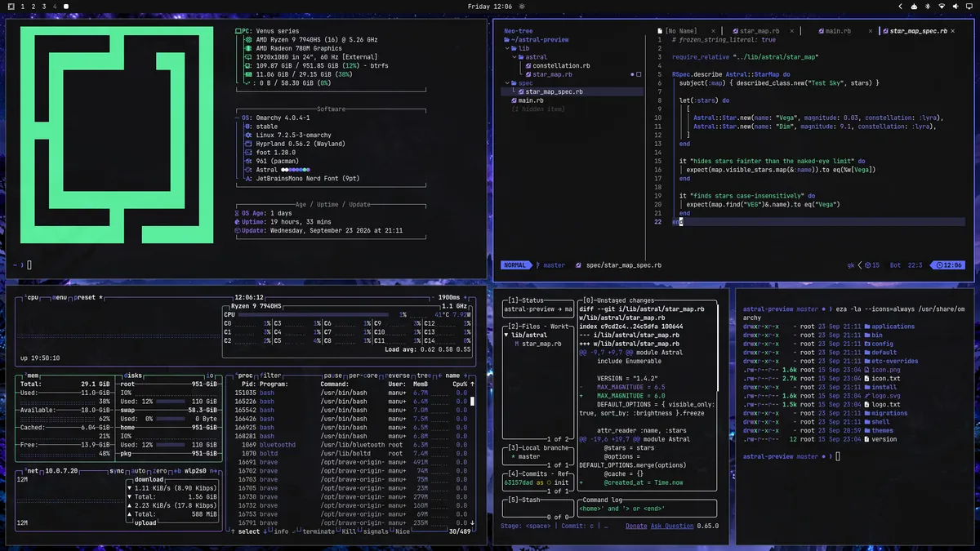Click the file icon on the [No Name] tab

(x=661, y=31)
